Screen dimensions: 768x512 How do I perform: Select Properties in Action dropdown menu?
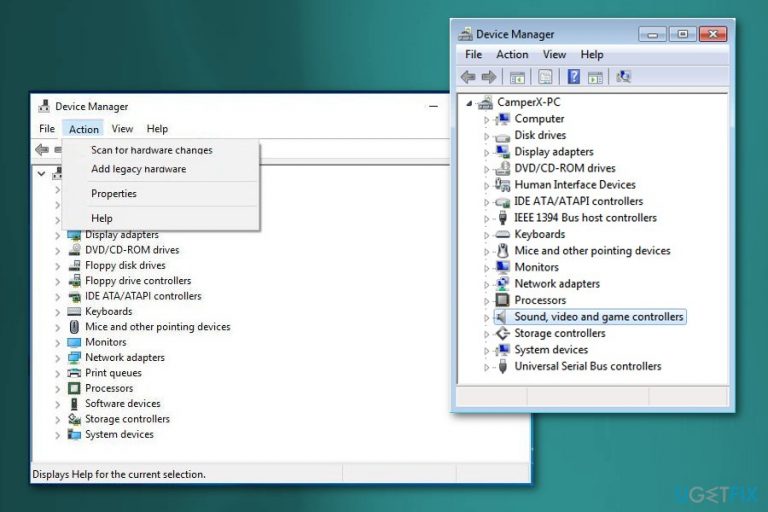tap(161, 194)
